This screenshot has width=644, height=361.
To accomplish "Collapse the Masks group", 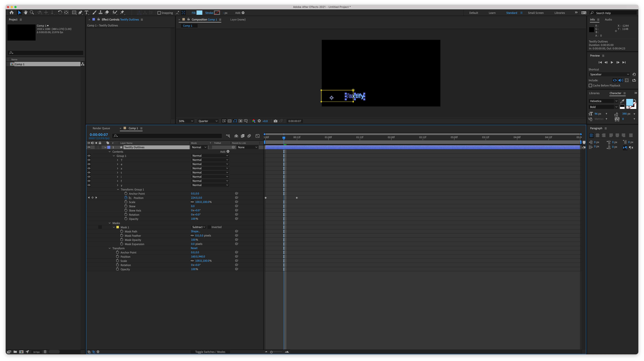I will (x=109, y=223).
